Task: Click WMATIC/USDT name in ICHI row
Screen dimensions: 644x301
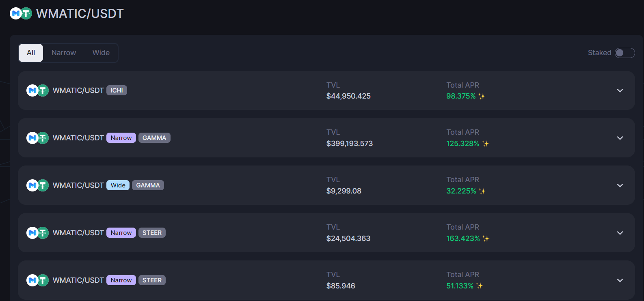Action: (x=78, y=90)
